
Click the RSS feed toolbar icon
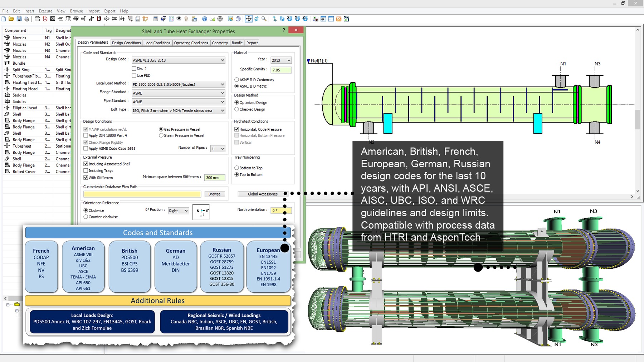tap(338, 19)
